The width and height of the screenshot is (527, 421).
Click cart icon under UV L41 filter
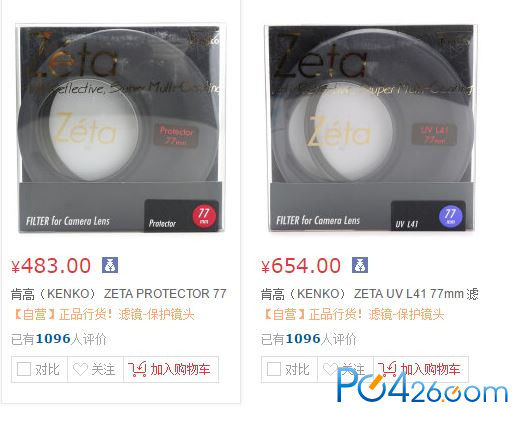pyautogui.click(x=387, y=369)
